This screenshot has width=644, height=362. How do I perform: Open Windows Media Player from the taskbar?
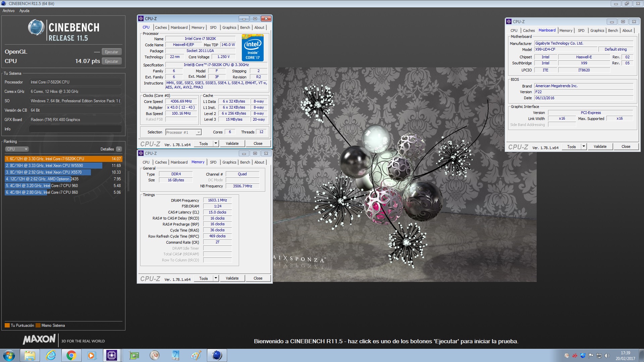tap(91, 355)
